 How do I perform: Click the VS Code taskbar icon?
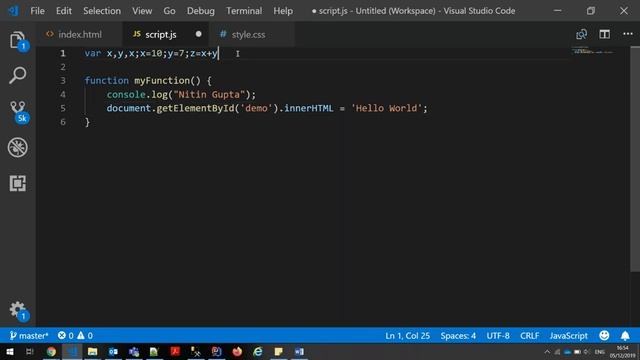tap(72, 351)
